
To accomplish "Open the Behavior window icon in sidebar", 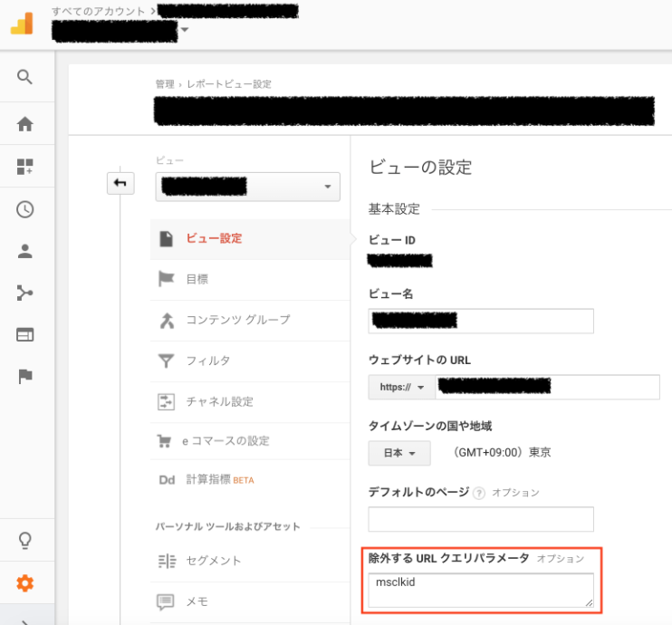I will tap(25, 334).
